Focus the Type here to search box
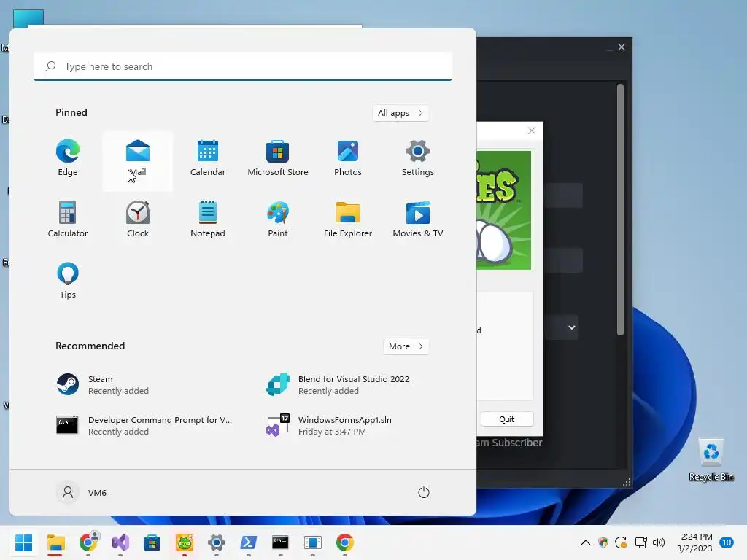747x560 pixels. (x=243, y=66)
